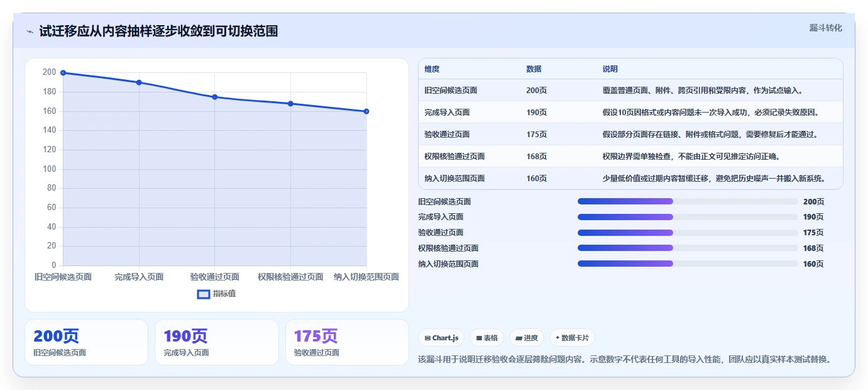This screenshot has height=390, width=868.
Task: Select the 进度 chip
Action: (526, 338)
